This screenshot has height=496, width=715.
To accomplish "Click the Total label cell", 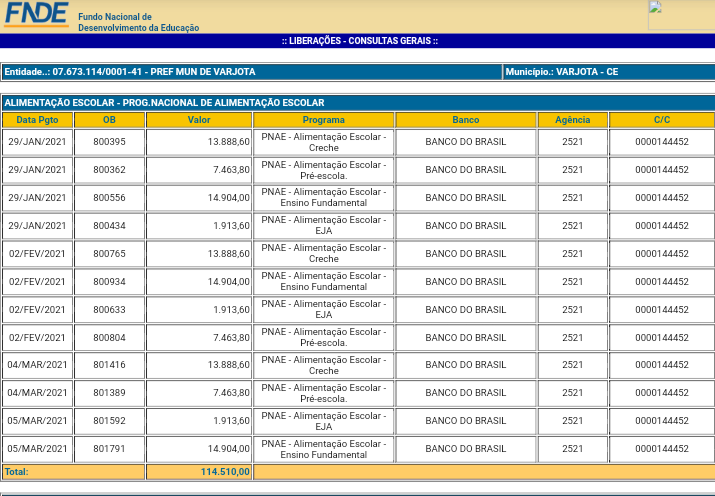I will (73, 472).
